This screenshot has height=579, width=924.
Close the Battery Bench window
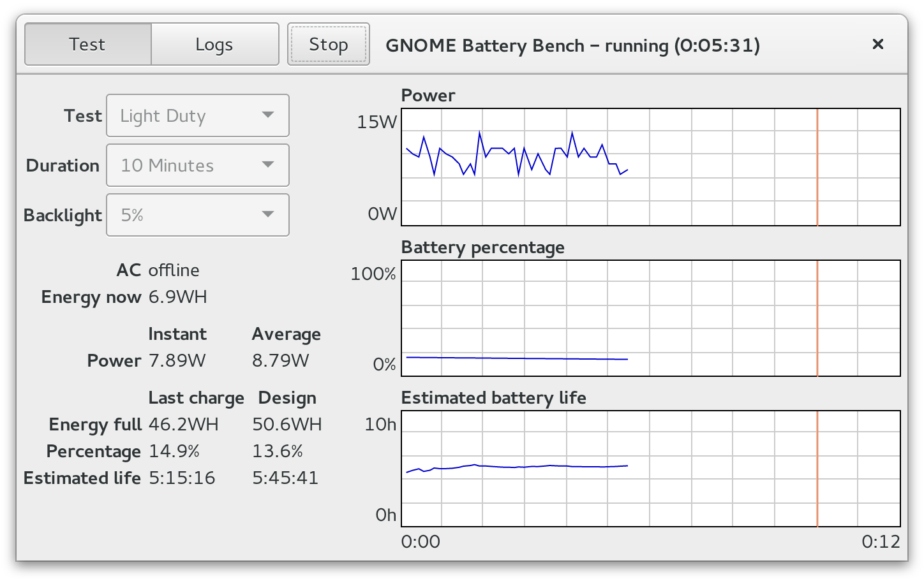878,45
